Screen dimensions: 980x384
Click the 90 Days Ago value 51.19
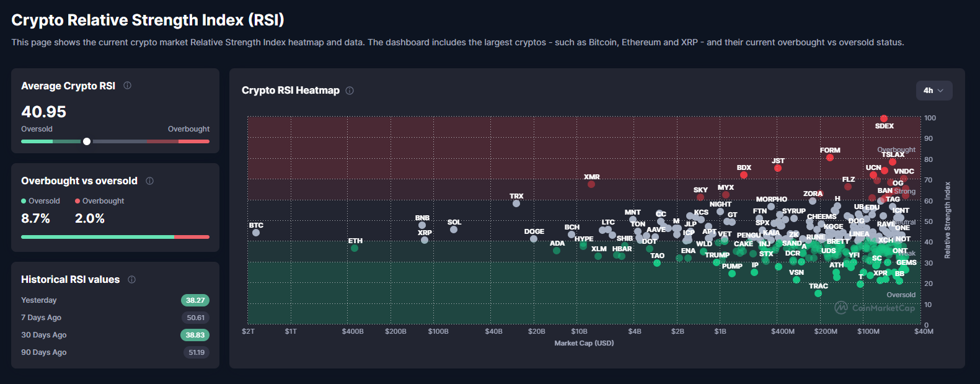tap(196, 352)
